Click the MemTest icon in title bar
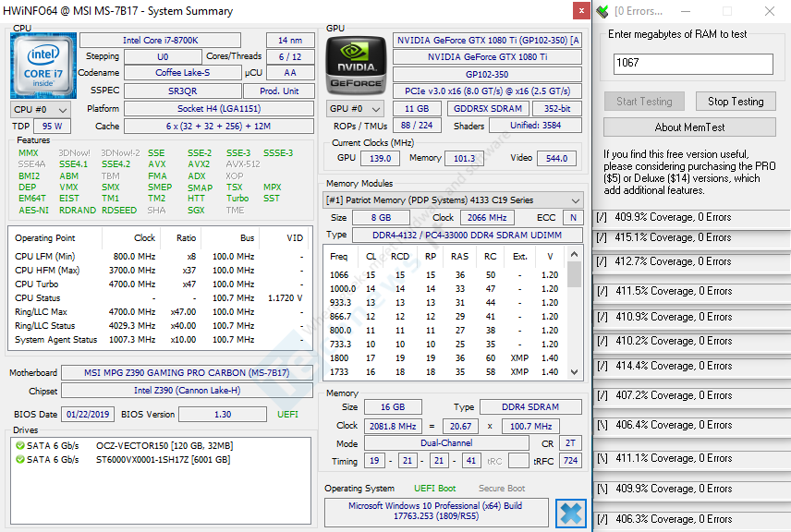This screenshot has width=791, height=532. [602, 11]
